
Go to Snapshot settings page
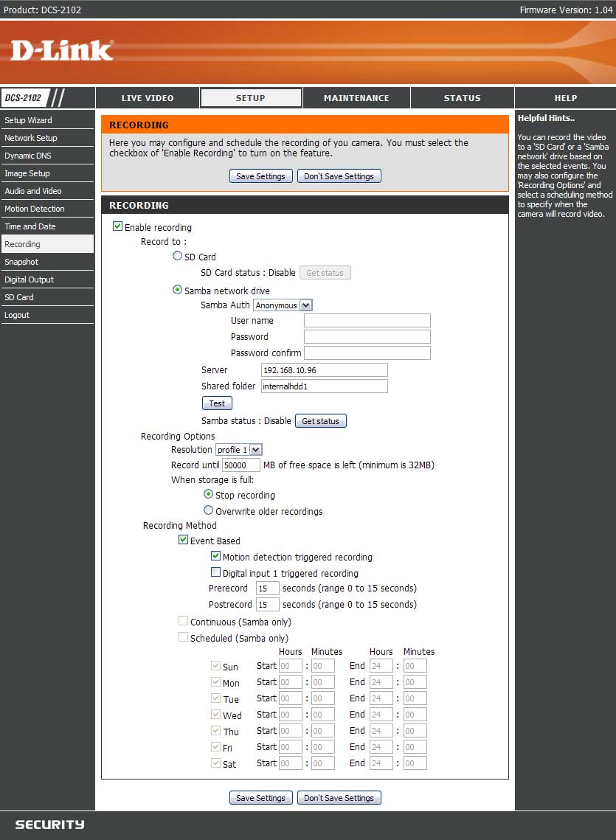[21, 262]
